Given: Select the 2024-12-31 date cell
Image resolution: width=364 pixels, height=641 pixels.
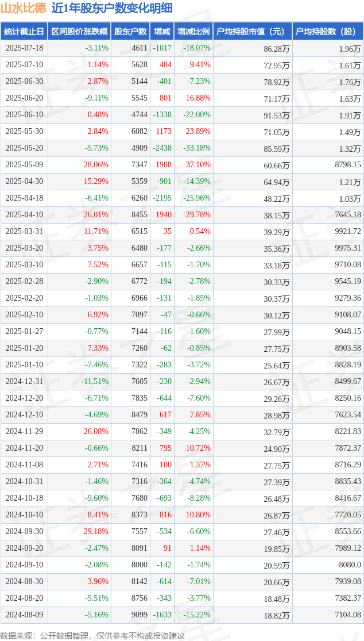Looking at the screenshot, I should 25,381.
